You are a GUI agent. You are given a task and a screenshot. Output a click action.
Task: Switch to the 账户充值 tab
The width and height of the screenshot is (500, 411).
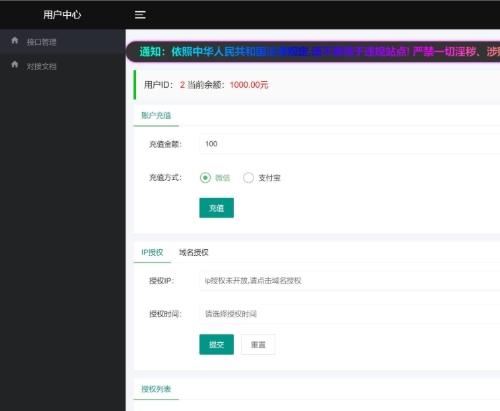(156, 115)
